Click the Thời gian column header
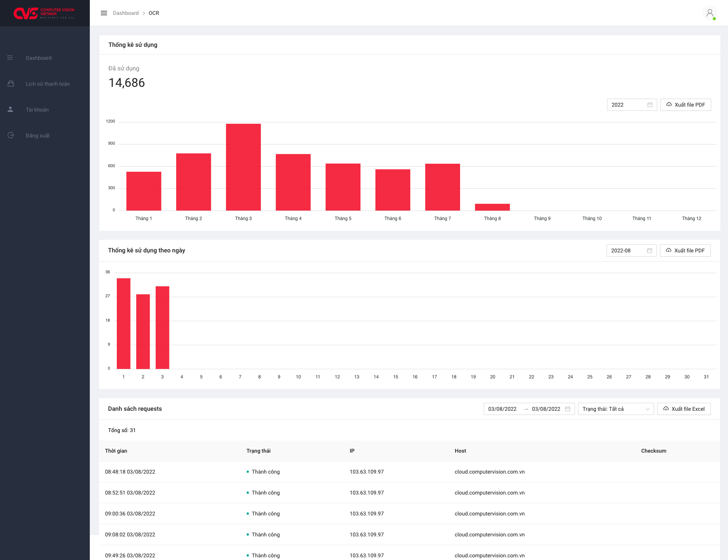Screen dimensions: 728x560 tap(116, 451)
